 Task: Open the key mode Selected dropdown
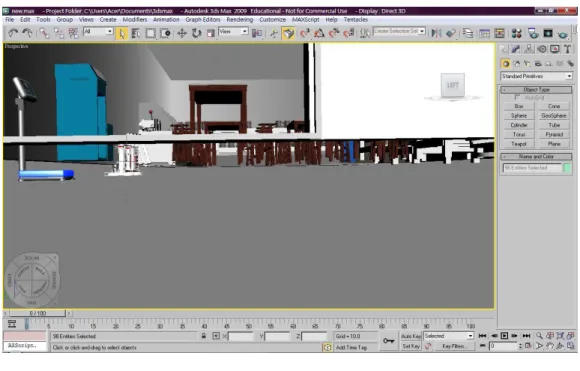[x=448, y=335]
